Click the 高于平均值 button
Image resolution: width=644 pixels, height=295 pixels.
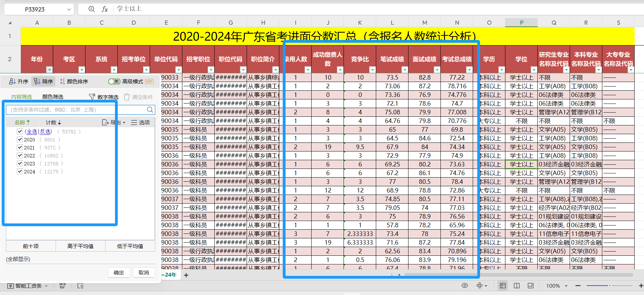point(81,246)
